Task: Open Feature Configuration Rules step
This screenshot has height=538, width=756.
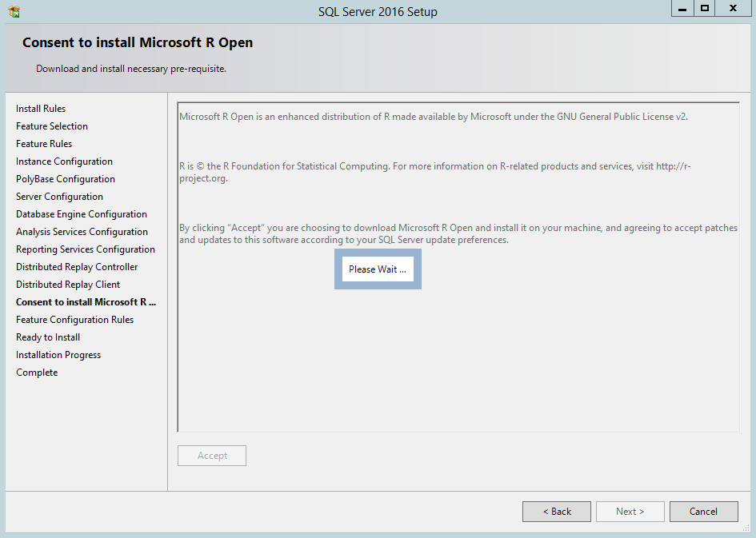Action: (x=76, y=319)
